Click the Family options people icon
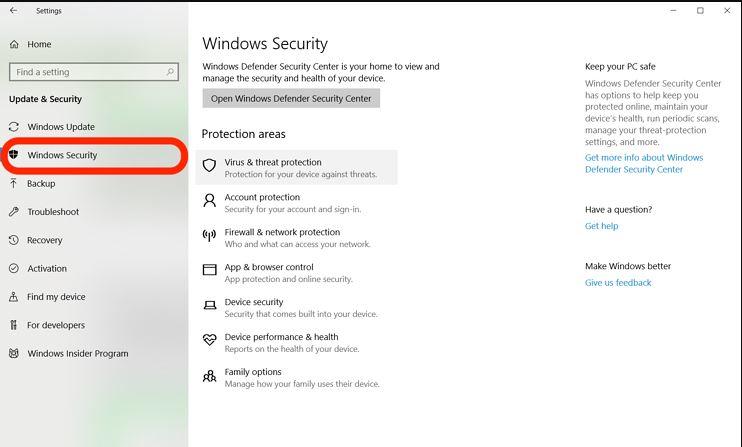Screen dimensions: 742x447 [209, 376]
